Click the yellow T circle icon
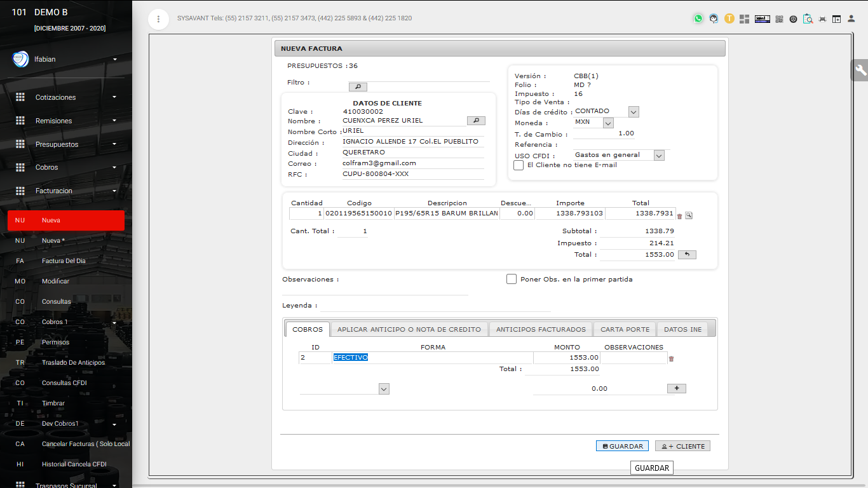The image size is (868, 488). pyautogui.click(x=729, y=18)
